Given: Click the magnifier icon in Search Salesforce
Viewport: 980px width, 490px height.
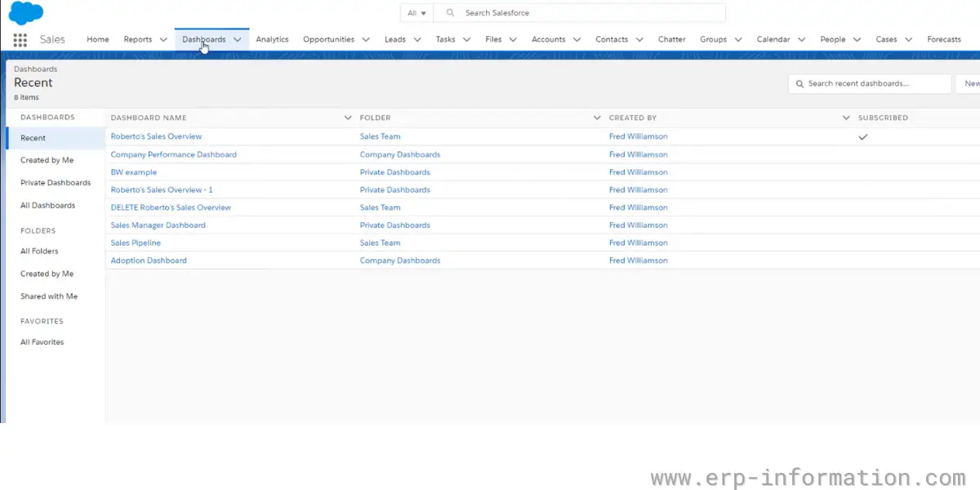Looking at the screenshot, I should tap(450, 13).
